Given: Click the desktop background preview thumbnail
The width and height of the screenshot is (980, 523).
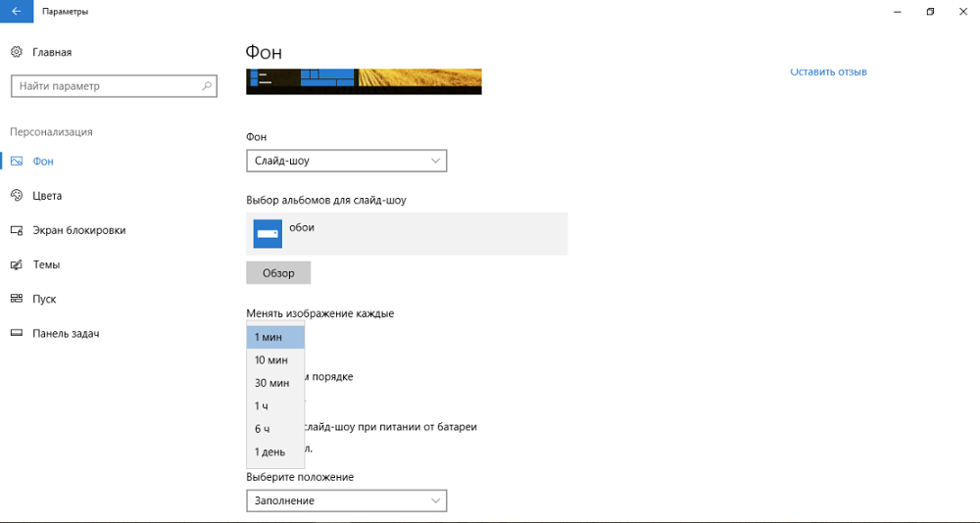Looking at the screenshot, I should [x=364, y=81].
